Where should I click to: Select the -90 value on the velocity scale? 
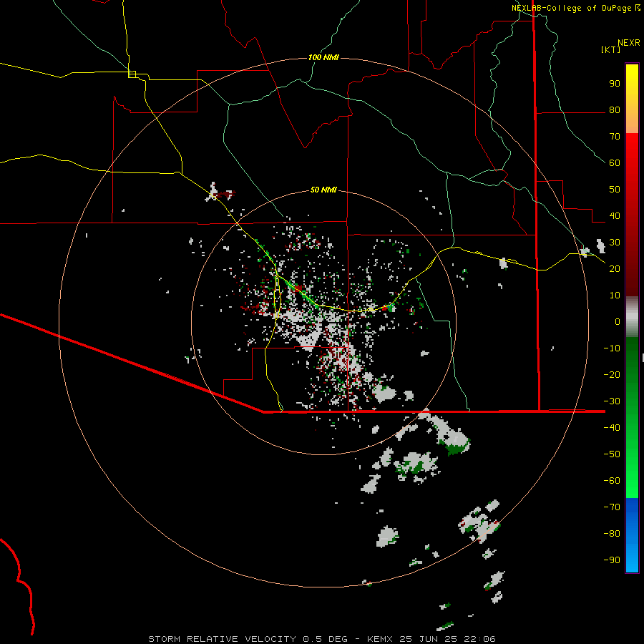[x=612, y=560]
